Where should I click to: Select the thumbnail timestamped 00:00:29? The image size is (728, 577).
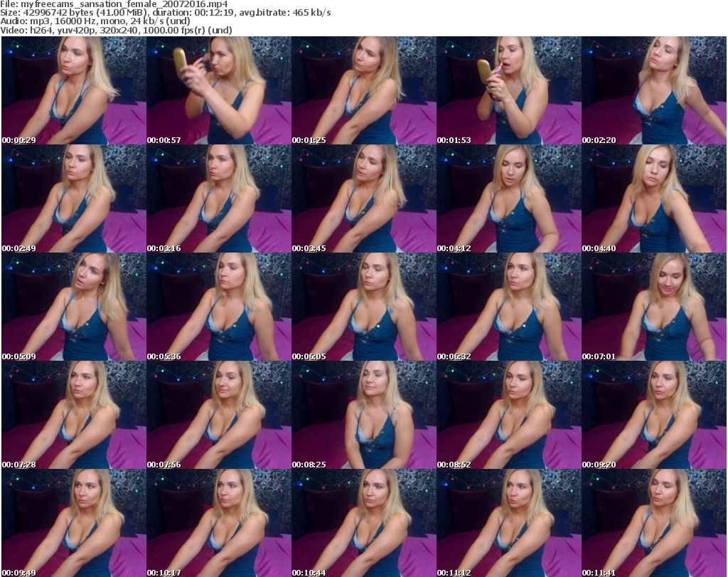(x=74, y=90)
